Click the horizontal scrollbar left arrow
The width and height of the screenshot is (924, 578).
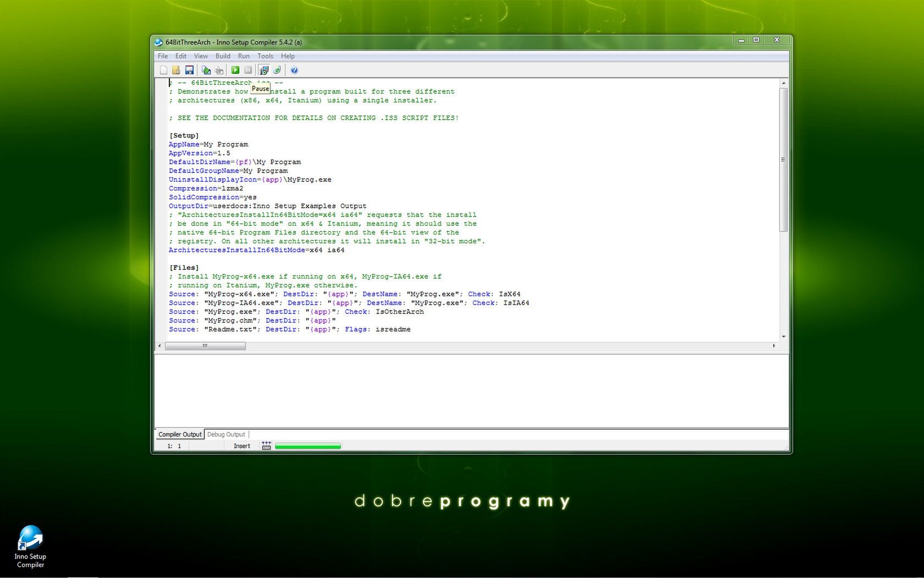[x=160, y=346]
